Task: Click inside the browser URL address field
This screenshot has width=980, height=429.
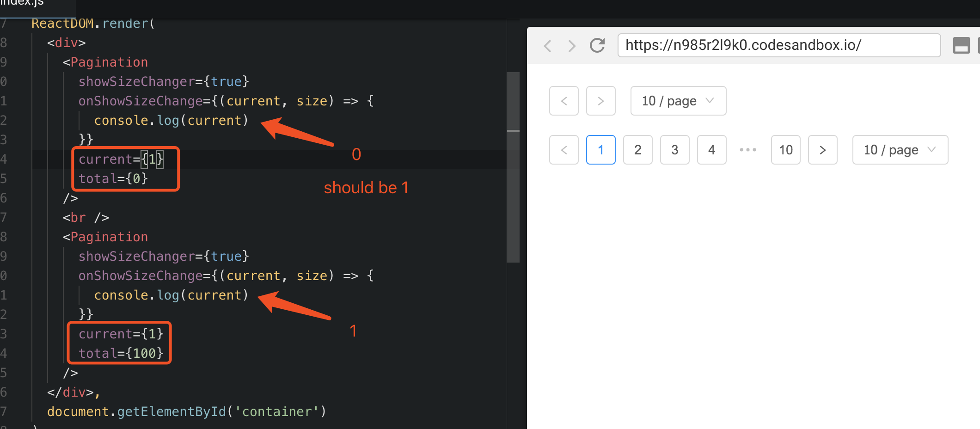Action: 779,45
